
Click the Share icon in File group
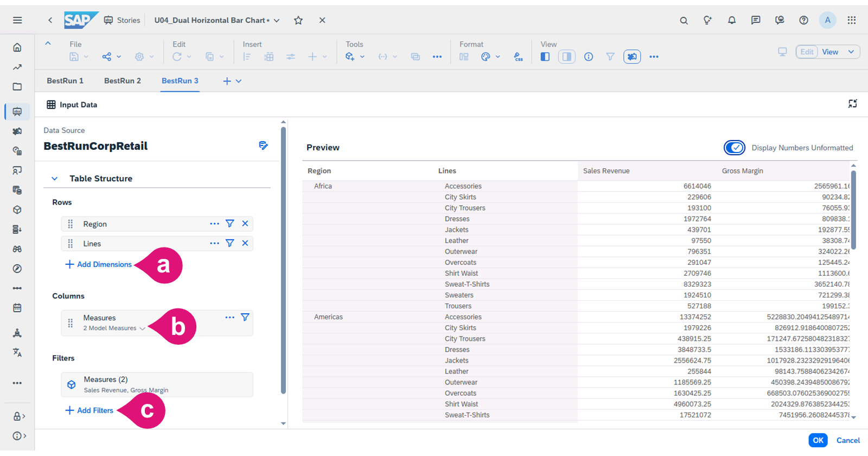(x=107, y=56)
